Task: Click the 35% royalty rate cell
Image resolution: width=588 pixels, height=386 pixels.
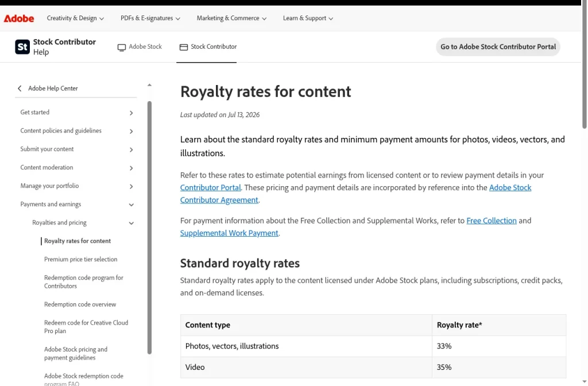Action: click(499, 367)
